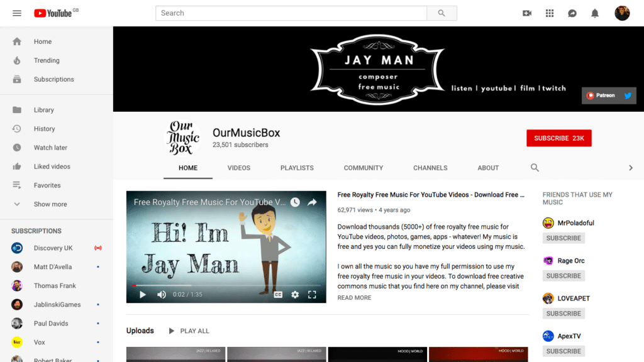Expand the description with READ MORE
This screenshot has width=644, height=362.
(x=354, y=298)
